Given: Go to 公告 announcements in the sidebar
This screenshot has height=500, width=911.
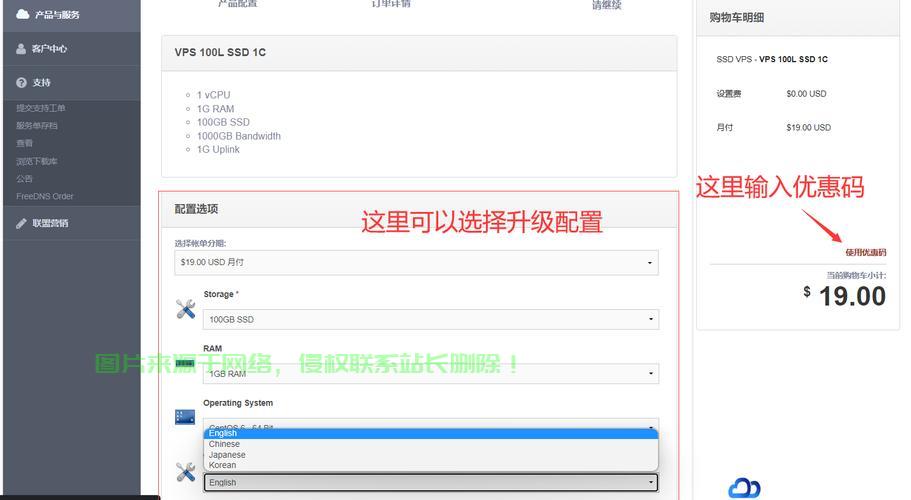Looking at the screenshot, I should tap(25, 179).
